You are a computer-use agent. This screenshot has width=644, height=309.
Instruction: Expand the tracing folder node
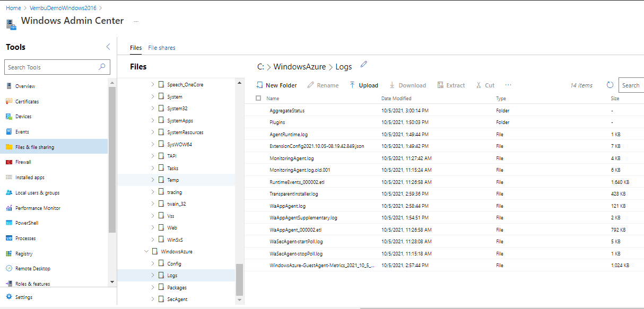point(153,192)
